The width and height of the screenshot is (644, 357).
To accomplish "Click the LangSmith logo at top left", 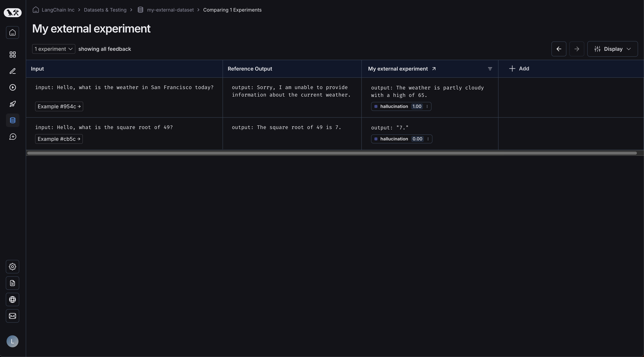I will [12, 13].
